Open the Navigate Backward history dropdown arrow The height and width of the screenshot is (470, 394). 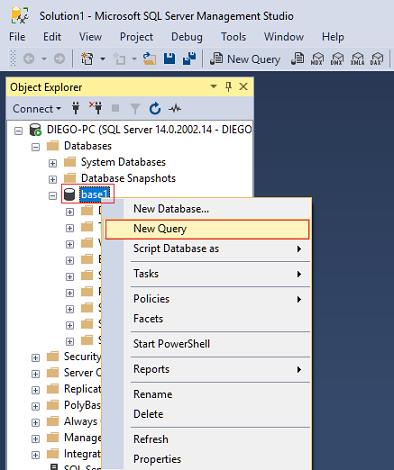[44, 59]
